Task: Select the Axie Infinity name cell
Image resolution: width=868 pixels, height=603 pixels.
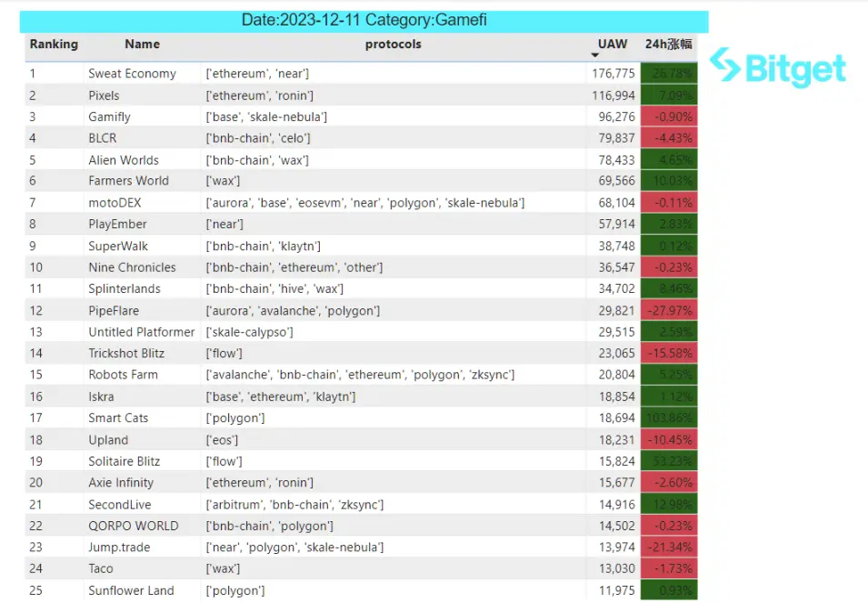Action: tap(121, 483)
